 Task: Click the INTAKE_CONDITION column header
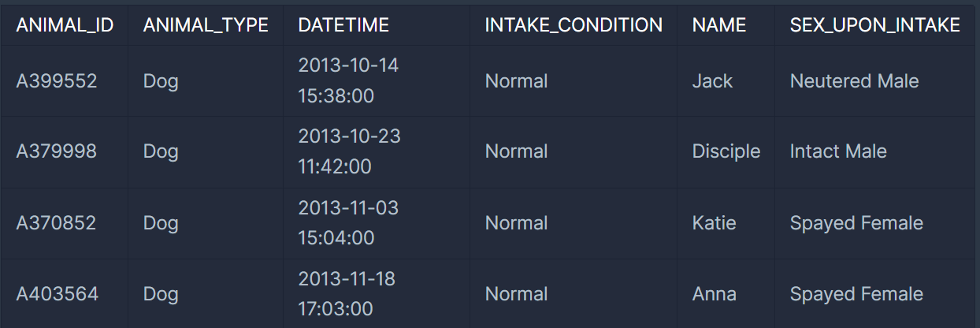coord(574,25)
